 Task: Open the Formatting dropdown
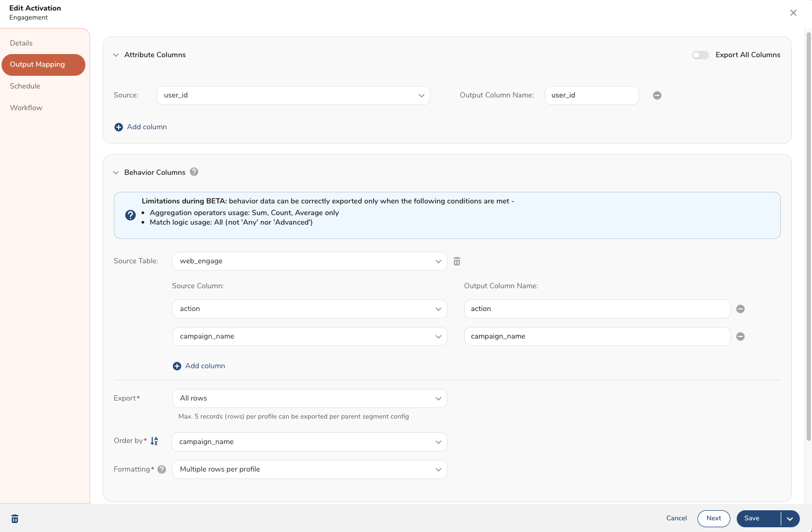(310, 469)
